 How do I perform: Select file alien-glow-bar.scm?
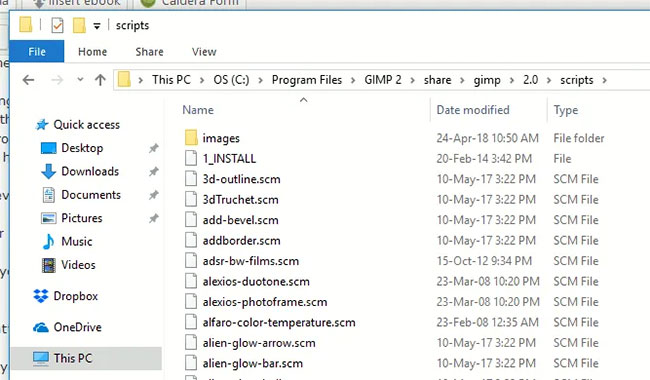[252, 363]
